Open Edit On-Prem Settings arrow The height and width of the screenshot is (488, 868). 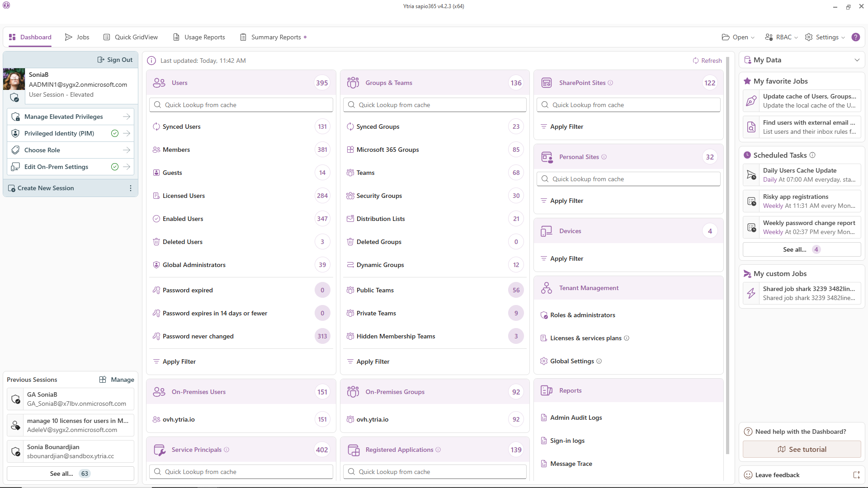(x=127, y=167)
